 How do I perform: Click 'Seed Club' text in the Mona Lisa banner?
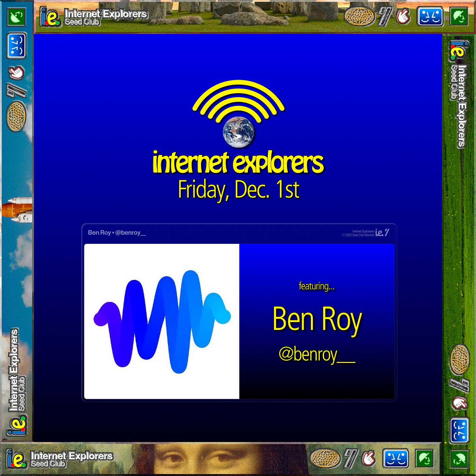[48, 464]
